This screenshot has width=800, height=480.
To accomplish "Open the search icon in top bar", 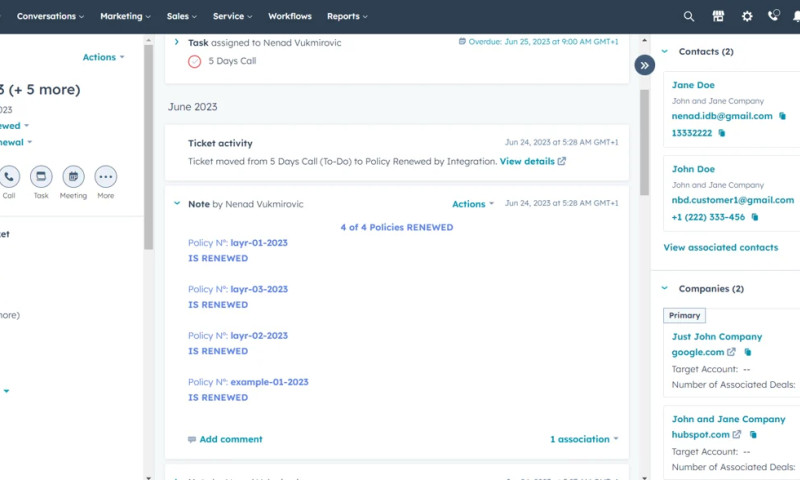I will [688, 16].
